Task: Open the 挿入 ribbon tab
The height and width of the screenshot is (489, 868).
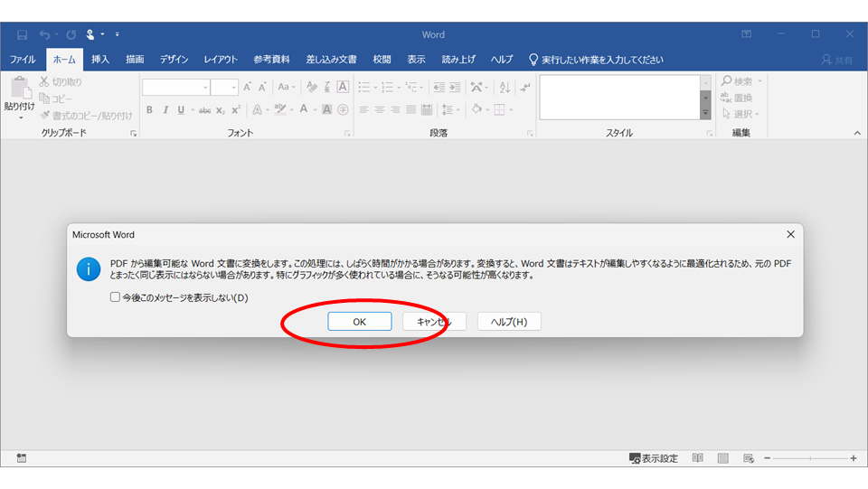Action: coord(100,60)
